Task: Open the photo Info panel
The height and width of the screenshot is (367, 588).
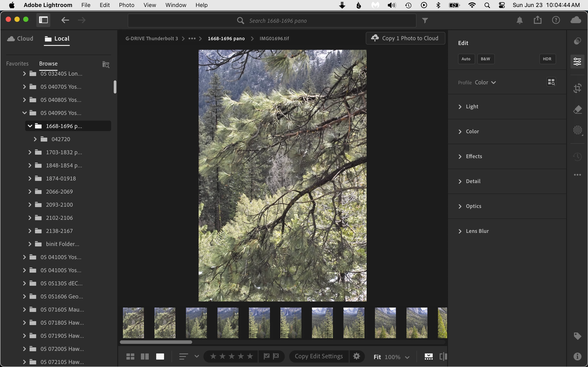Action: pos(577,356)
